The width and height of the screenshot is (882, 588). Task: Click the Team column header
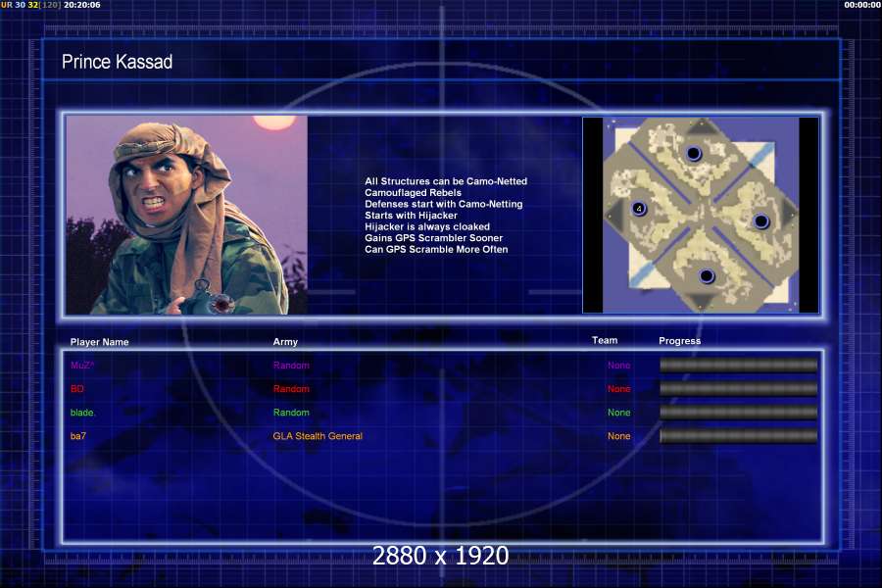coord(605,340)
